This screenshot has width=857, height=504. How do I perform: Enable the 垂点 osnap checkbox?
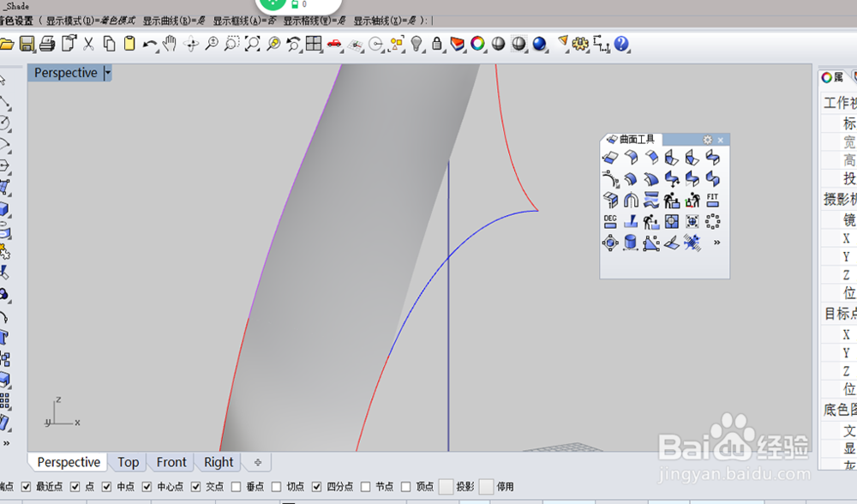tap(237, 487)
